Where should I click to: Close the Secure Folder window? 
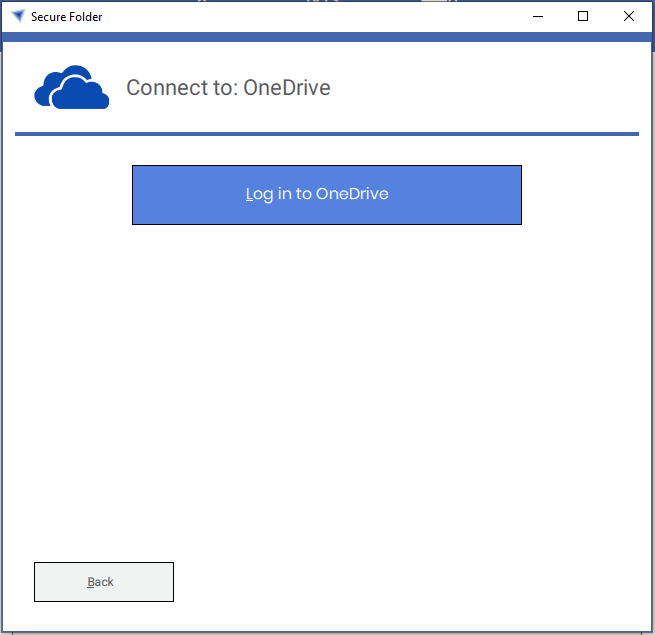point(628,16)
